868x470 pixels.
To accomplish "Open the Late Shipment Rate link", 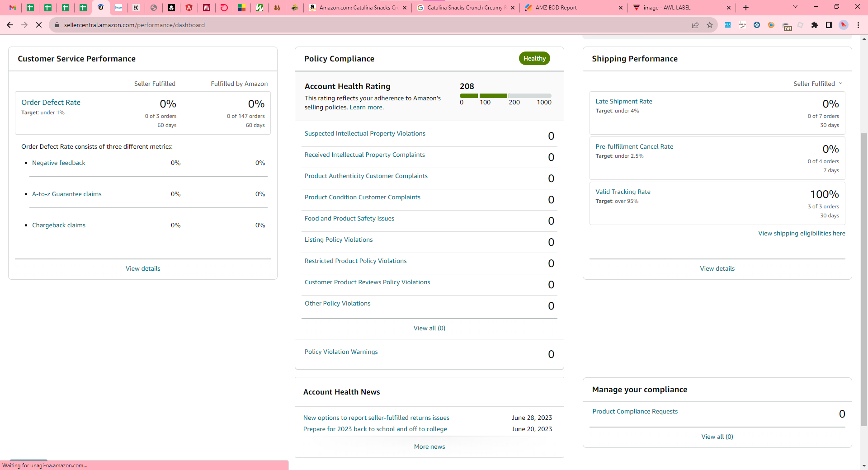I will [624, 101].
